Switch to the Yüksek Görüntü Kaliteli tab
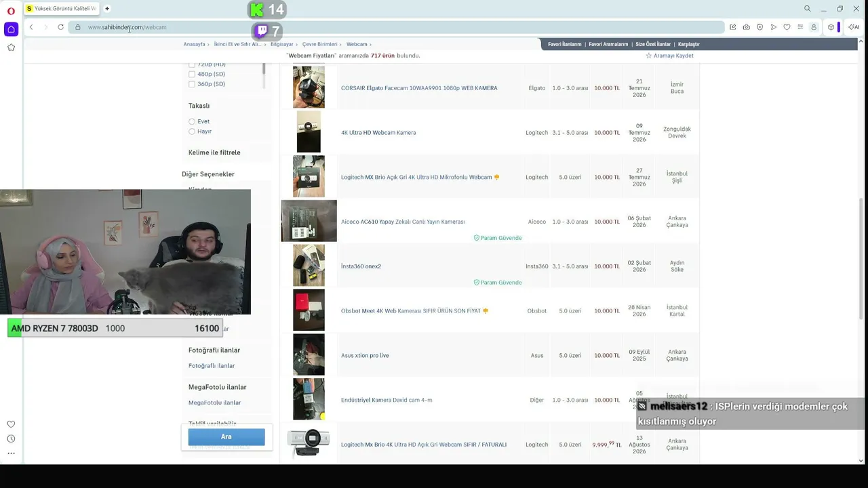The height and width of the screenshot is (488, 868). point(62,9)
